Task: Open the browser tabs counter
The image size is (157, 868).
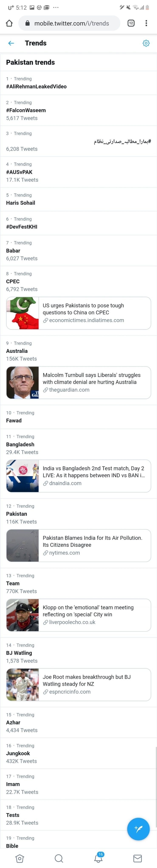Action: click(131, 23)
